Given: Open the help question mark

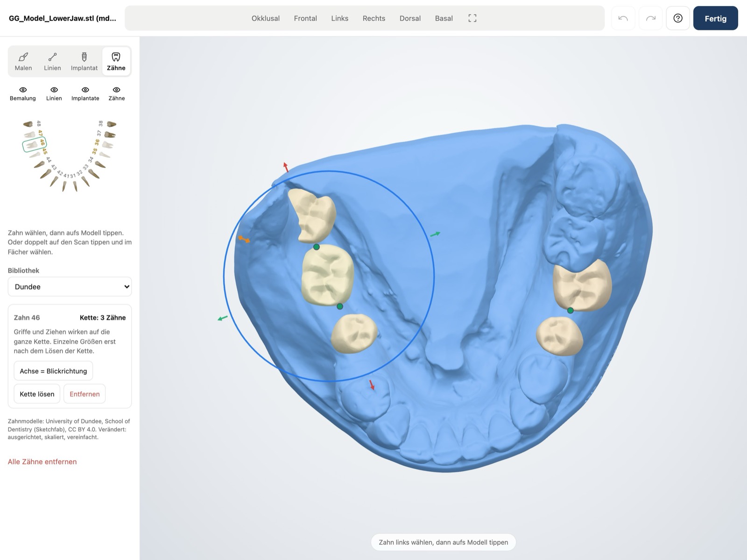Looking at the screenshot, I should point(678,18).
